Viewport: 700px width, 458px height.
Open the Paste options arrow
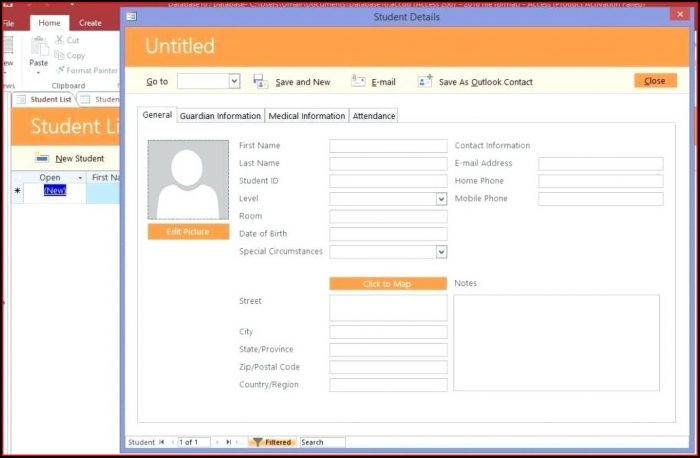coord(38,72)
